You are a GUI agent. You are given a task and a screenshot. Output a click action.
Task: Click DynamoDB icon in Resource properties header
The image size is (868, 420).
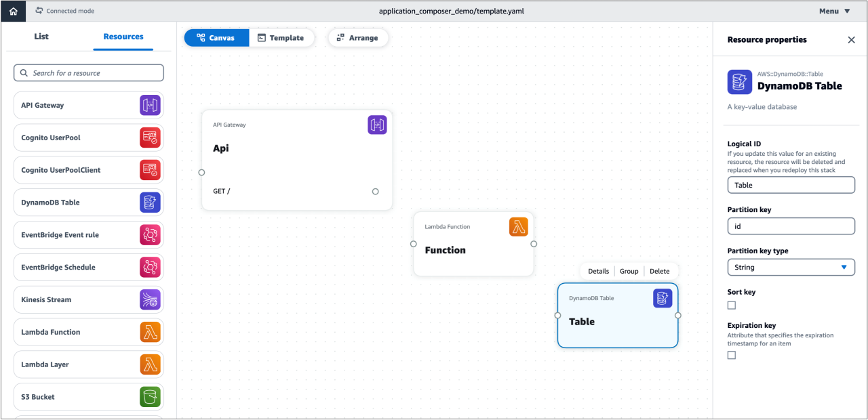(740, 82)
